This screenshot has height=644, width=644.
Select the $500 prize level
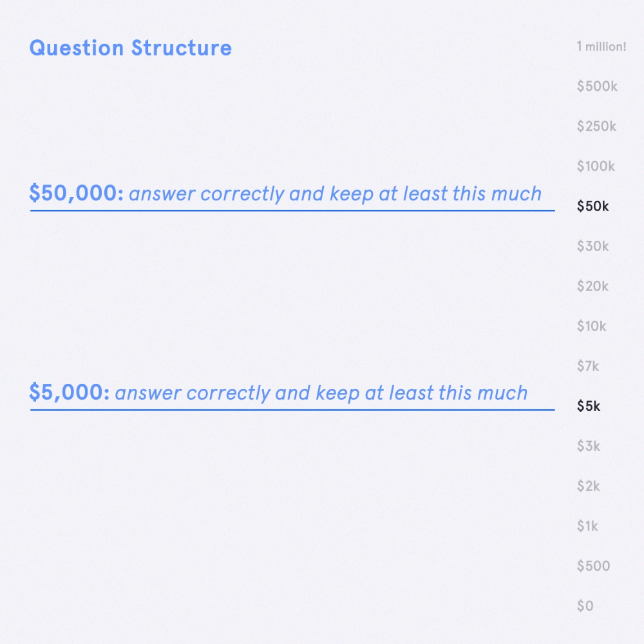coord(593,566)
